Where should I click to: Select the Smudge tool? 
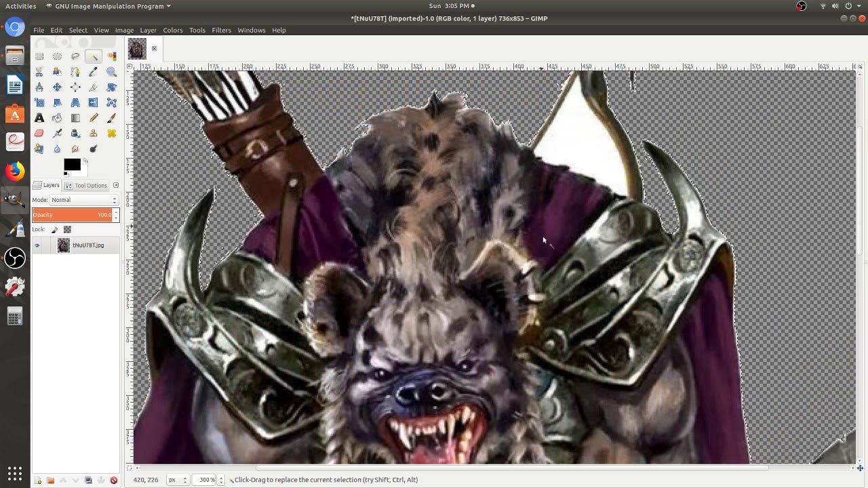click(x=75, y=149)
